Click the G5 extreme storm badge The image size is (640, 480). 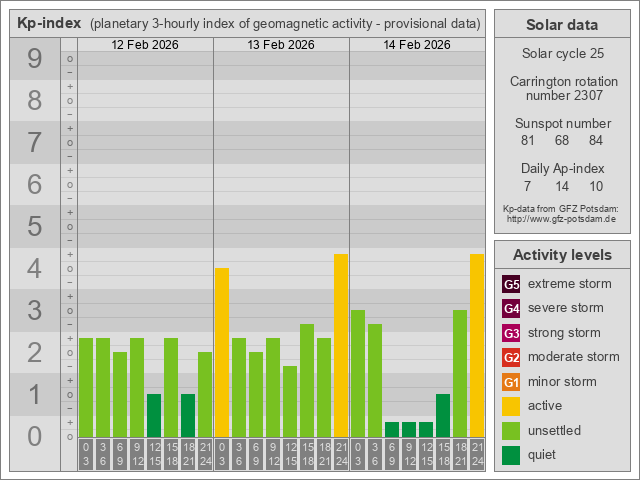(511, 284)
